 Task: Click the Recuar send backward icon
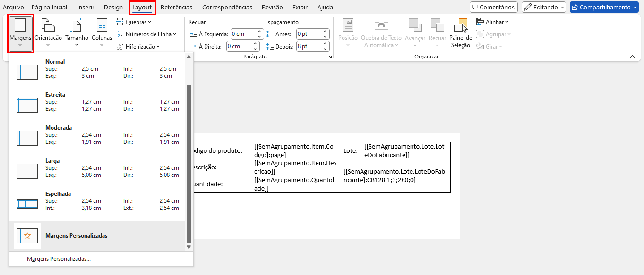[x=438, y=25]
